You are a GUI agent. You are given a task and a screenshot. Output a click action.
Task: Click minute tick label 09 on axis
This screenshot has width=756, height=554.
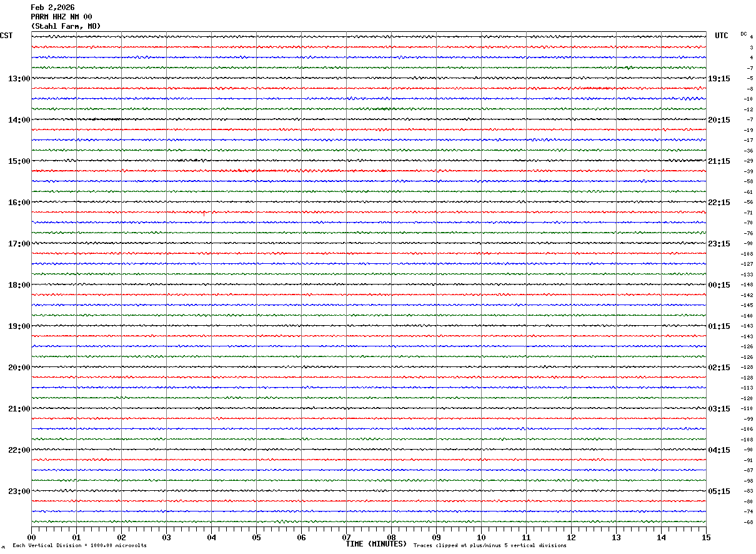tap(436, 538)
